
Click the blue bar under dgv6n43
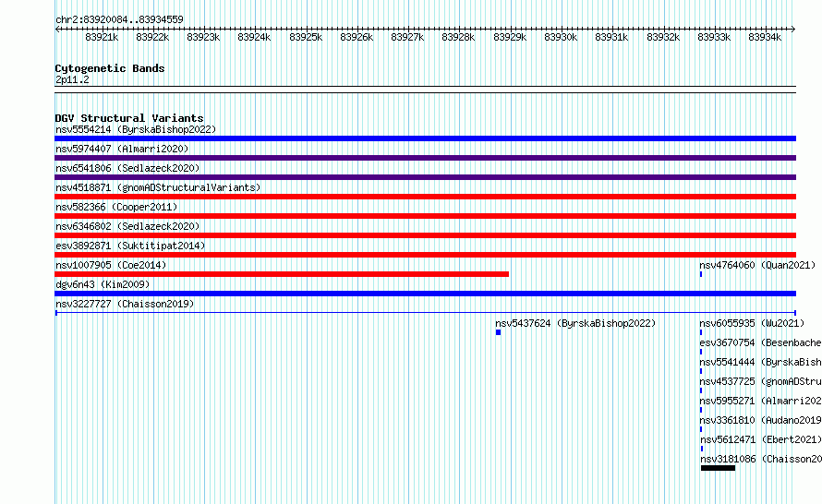[x=425, y=294]
